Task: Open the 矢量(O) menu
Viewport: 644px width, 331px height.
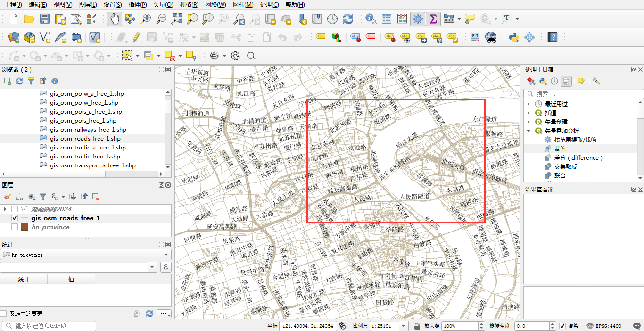Action: click(163, 5)
